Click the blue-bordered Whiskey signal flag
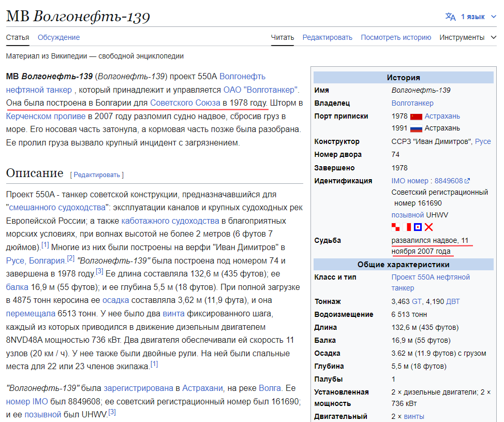This screenshot has width=504, height=422. tap(419, 227)
